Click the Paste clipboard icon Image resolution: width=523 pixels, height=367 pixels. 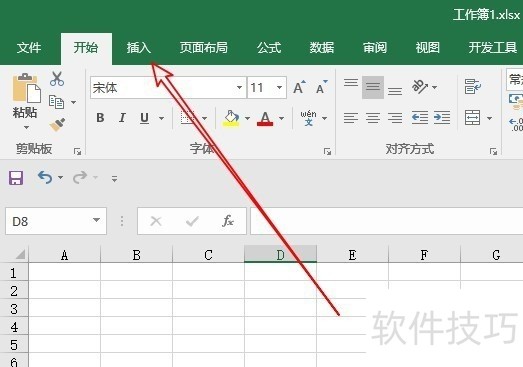[x=27, y=87]
